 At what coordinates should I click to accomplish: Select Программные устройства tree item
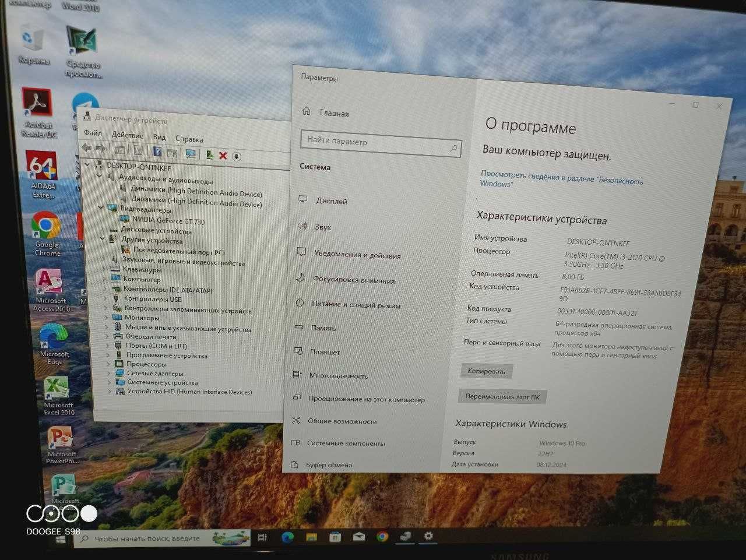[x=166, y=355]
